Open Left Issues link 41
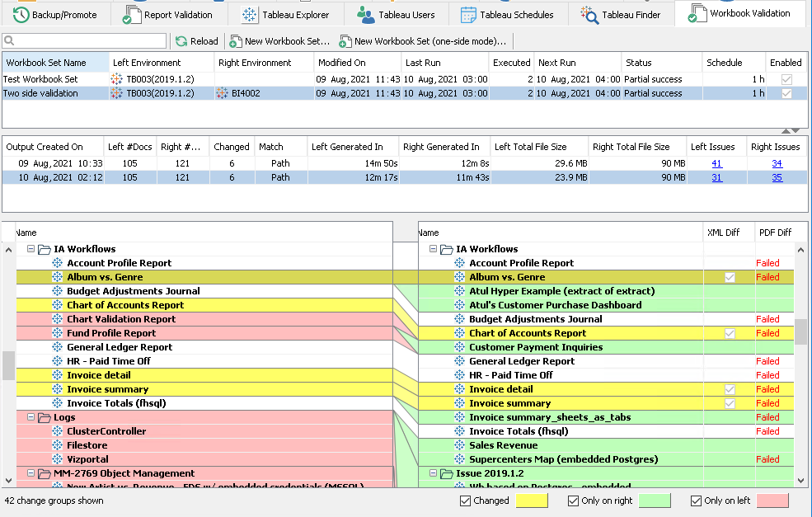 [716, 163]
